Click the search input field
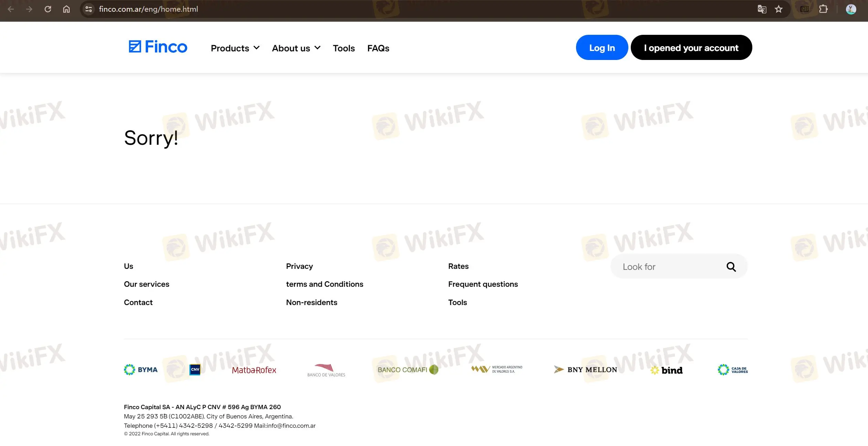This screenshot has width=868, height=446. click(x=671, y=266)
